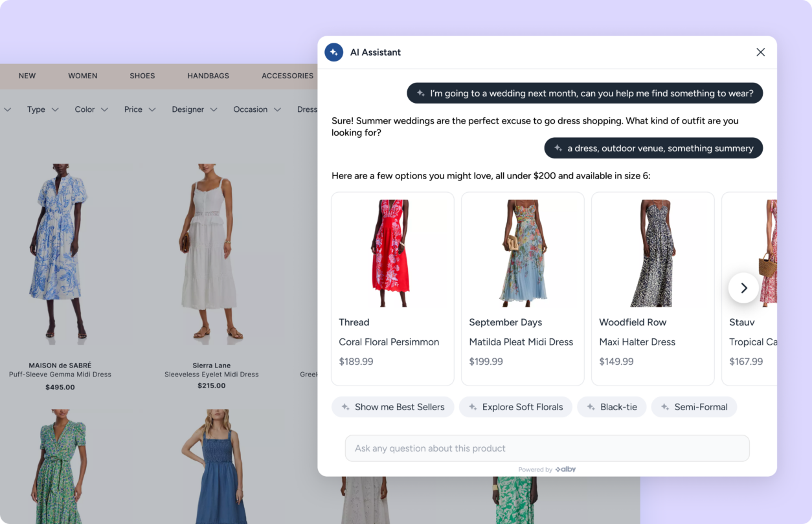Click the MAISON de SABRÉ designer name
The width and height of the screenshot is (812, 524).
click(x=60, y=366)
